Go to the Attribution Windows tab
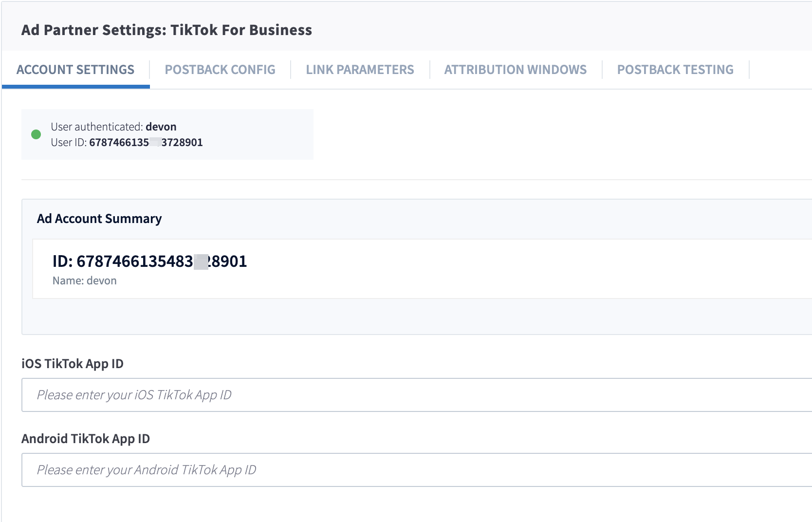The width and height of the screenshot is (812, 522). 516,70
